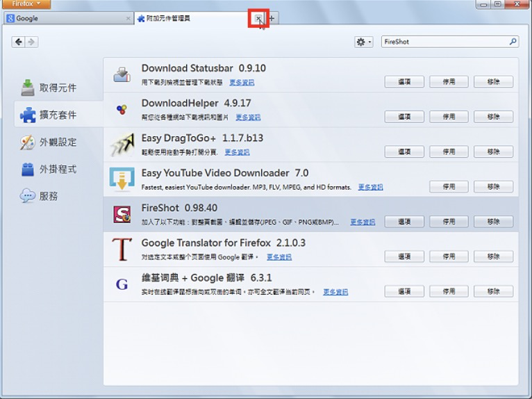
Task: Click the Google Translator T icon
Action: (122, 250)
